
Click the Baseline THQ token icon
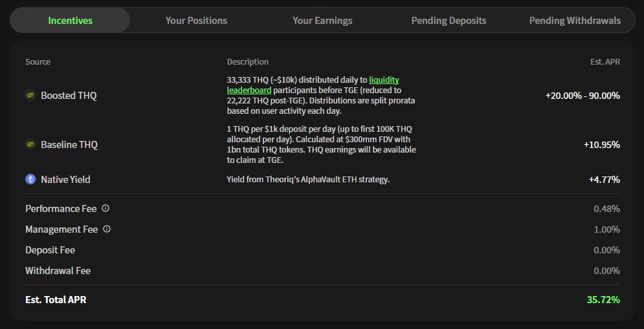tap(30, 145)
